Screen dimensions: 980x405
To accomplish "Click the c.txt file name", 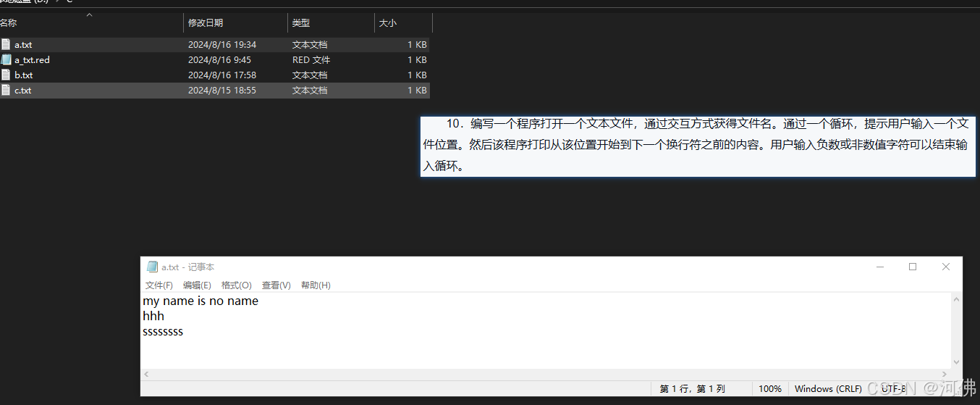I will (23, 91).
